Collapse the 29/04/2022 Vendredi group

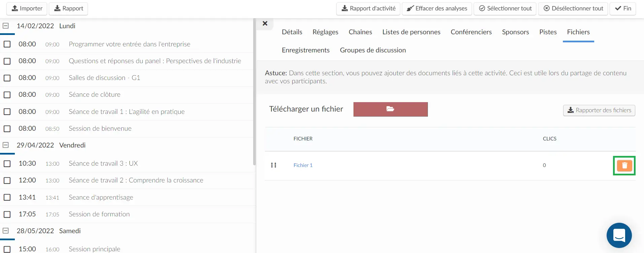tap(6, 145)
